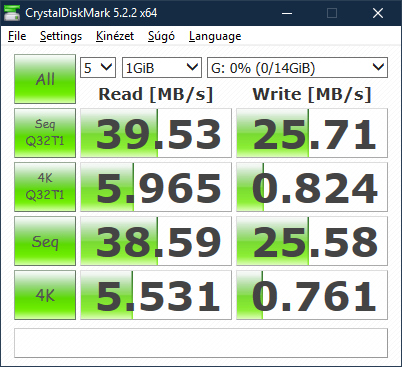Open the Súgó help menu
Viewport: 402px width, 367px height.
(161, 36)
